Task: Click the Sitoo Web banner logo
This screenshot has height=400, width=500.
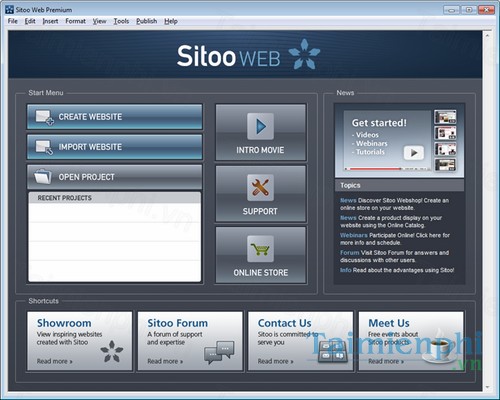Action: click(248, 55)
